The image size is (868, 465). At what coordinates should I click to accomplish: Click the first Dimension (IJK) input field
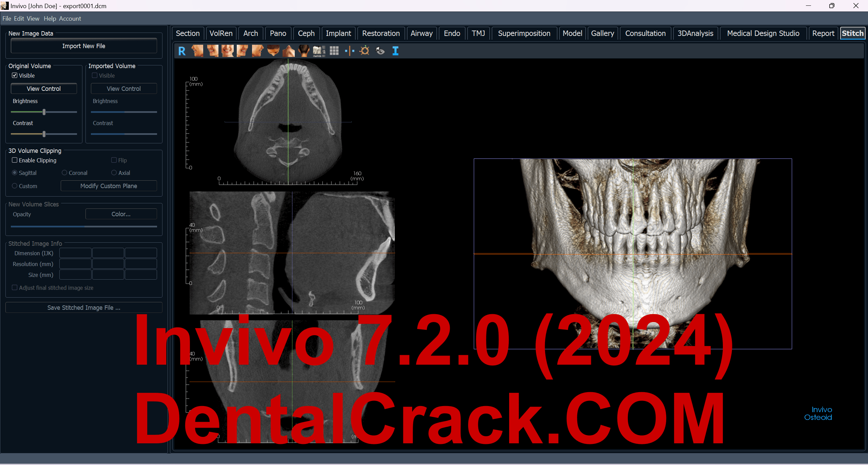[75, 253]
